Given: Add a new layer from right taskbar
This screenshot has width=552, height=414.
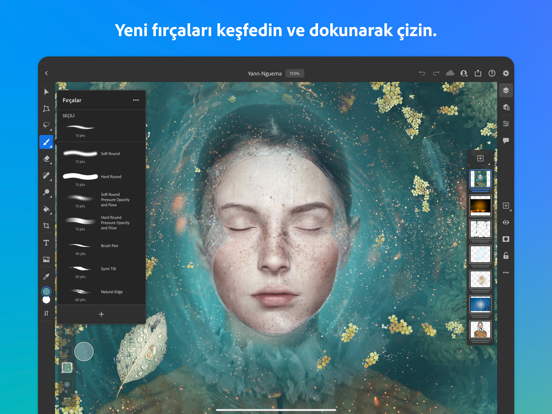Looking at the screenshot, I should (x=506, y=206).
